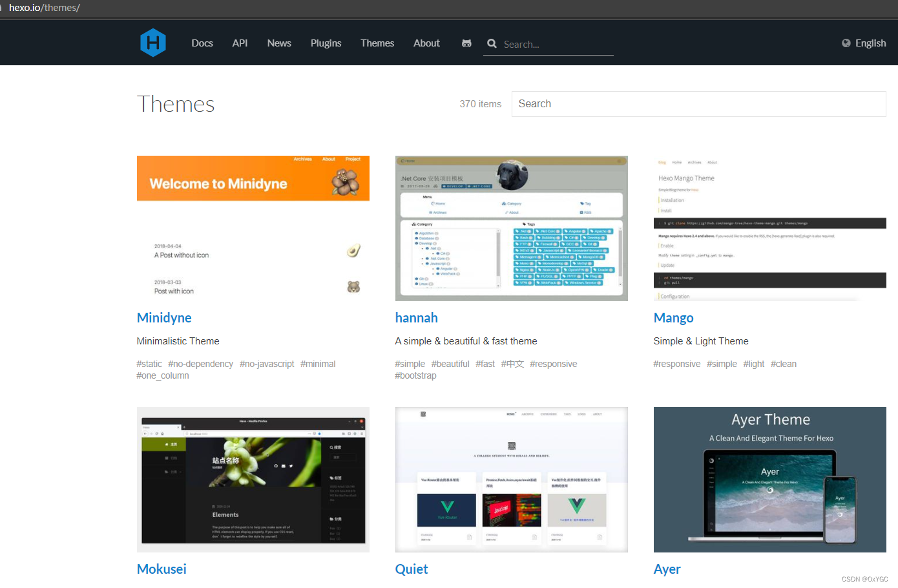Select the #中文 tag
Viewport: 898px width, 588px height.
(x=512, y=364)
